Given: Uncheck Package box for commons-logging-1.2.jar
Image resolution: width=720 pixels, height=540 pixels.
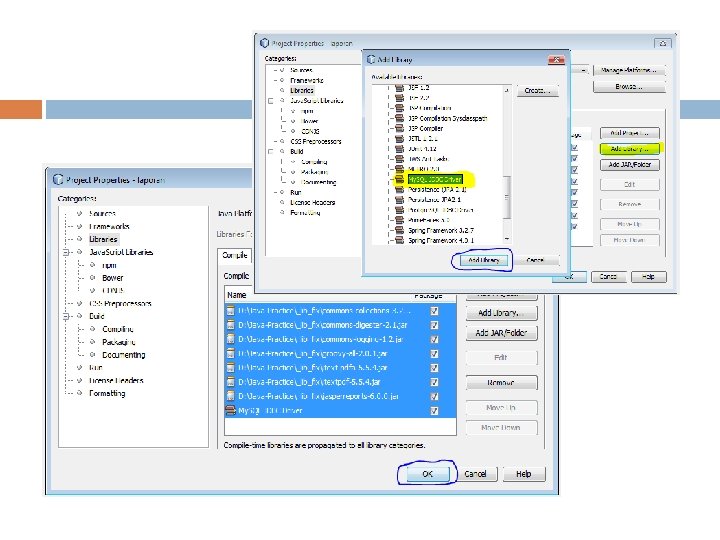Looking at the screenshot, I should click(434, 339).
